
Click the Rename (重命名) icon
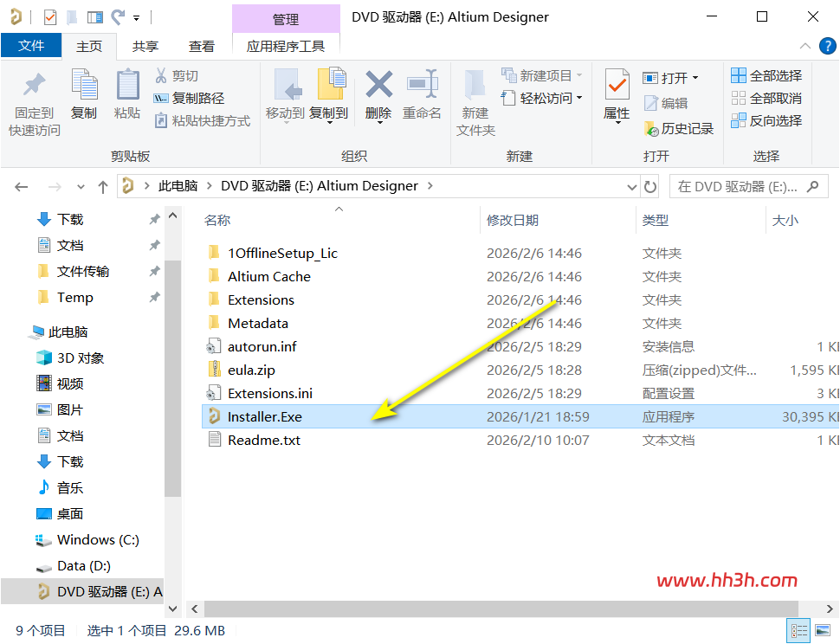point(422,84)
